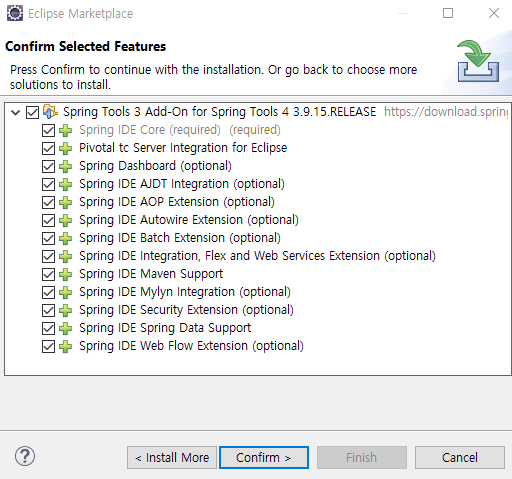Click the plus icon beside Spring IDE Web Flow Extension
This screenshot has width=512, height=479.
tap(65, 346)
